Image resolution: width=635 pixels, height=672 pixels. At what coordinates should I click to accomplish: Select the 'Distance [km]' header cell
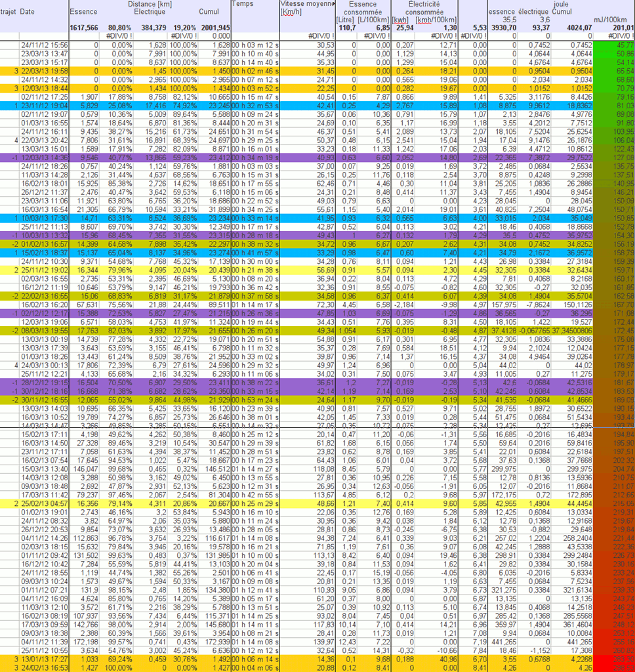(x=150, y=4)
